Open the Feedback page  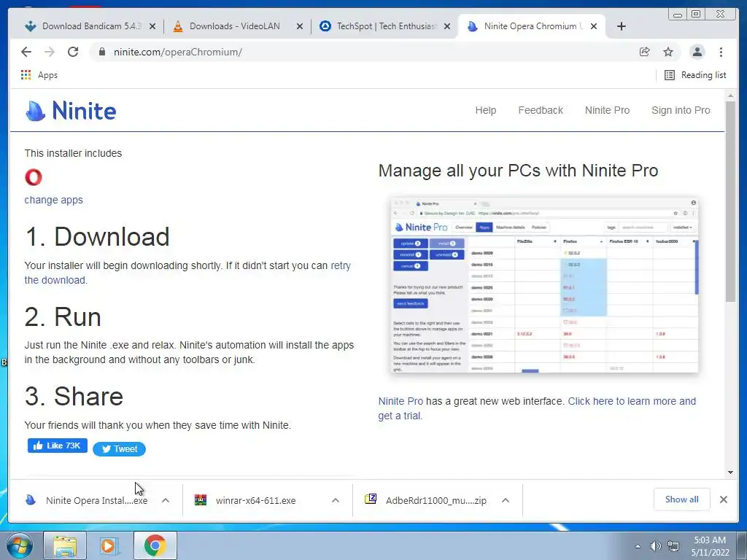(541, 110)
